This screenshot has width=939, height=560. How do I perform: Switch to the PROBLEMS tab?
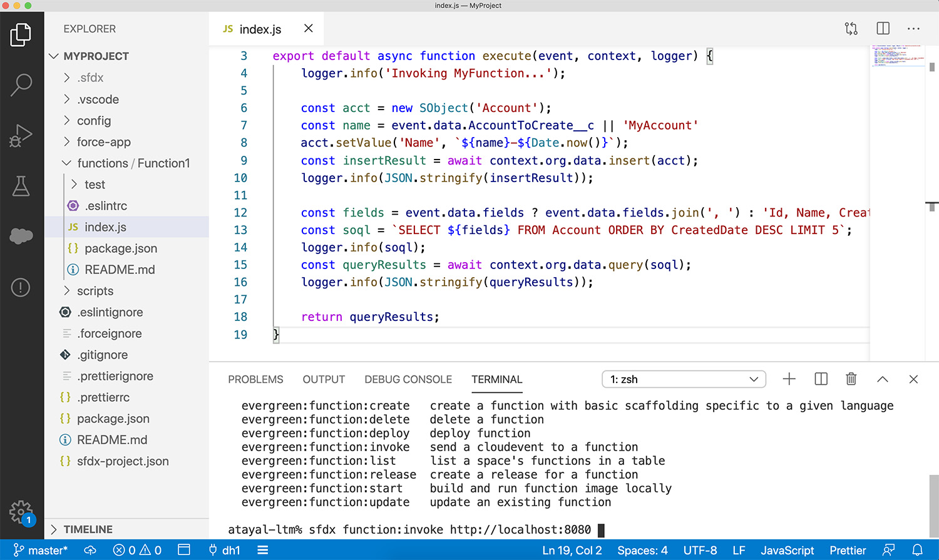point(255,380)
